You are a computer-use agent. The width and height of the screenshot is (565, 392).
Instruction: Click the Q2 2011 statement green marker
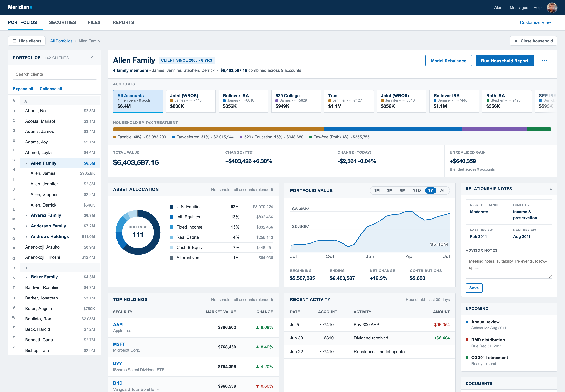pyautogui.click(x=467, y=358)
